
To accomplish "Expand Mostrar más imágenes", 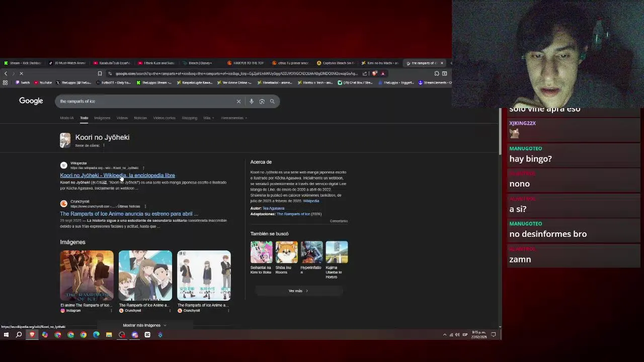I will [145, 325].
